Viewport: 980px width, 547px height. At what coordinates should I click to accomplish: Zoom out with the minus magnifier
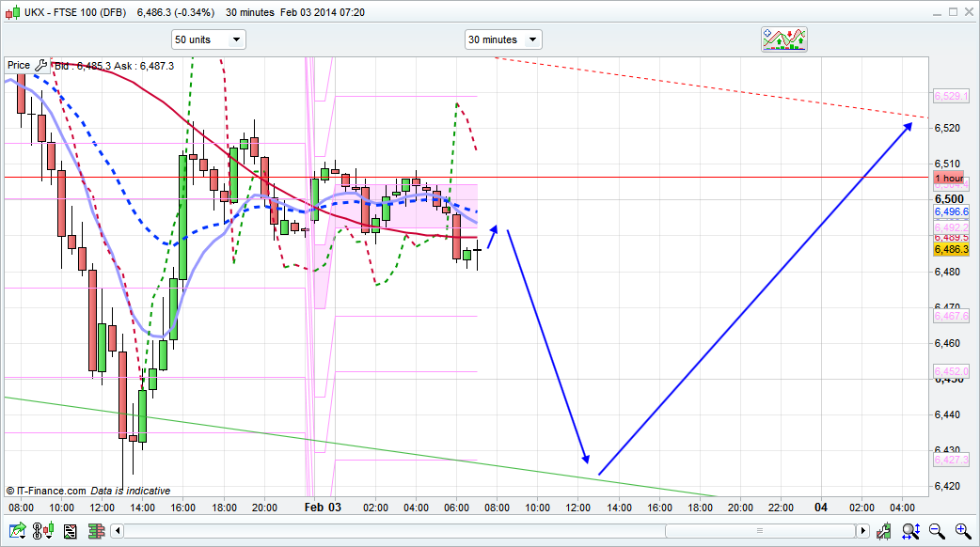click(936, 531)
